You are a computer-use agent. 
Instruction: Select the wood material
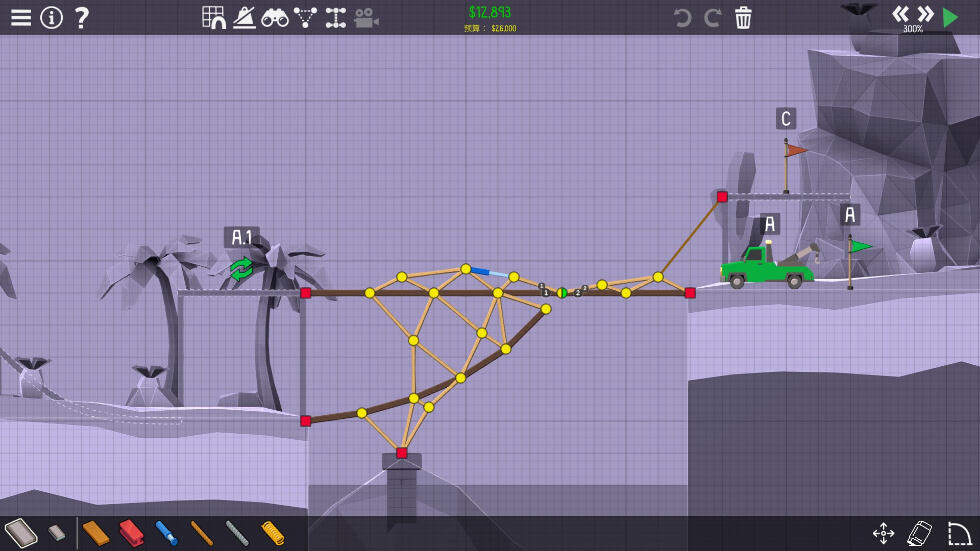95,533
